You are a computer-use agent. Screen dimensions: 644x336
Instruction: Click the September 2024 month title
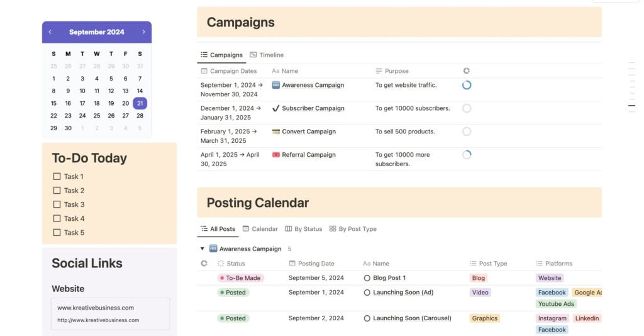point(96,31)
